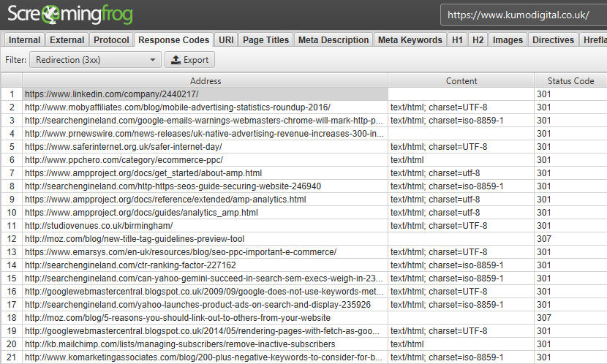Switch to the Images tab

pos(508,40)
